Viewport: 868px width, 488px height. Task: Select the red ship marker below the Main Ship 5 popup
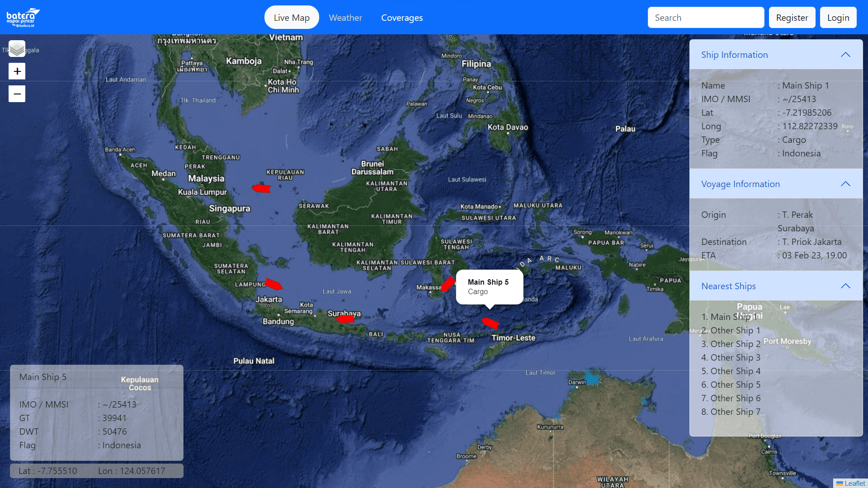(x=490, y=323)
